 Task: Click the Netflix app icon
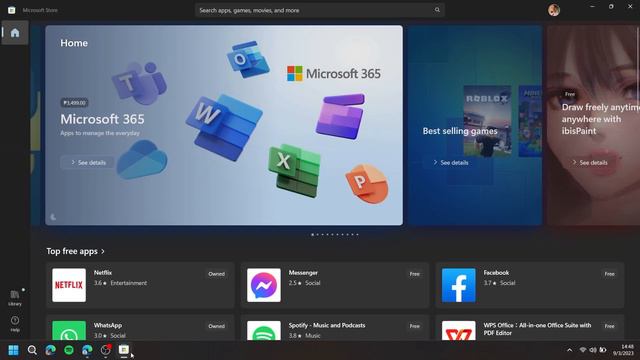click(69, 285)
